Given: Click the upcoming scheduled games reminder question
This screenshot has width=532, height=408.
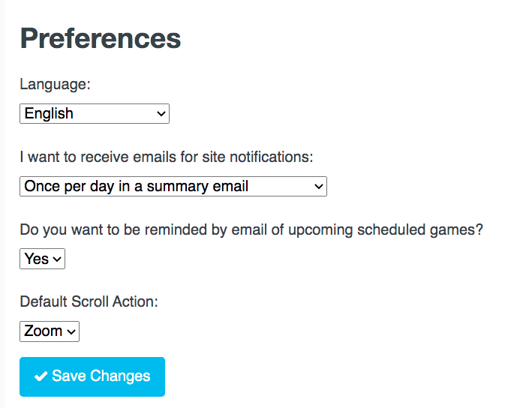Looking at the screenshot, I should pyautogui.click(x=251, y=229).
